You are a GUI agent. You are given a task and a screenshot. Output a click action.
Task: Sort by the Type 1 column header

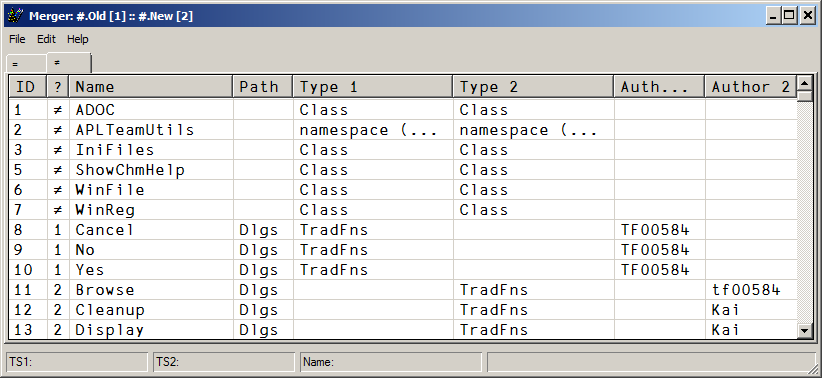tap(373, 87)
